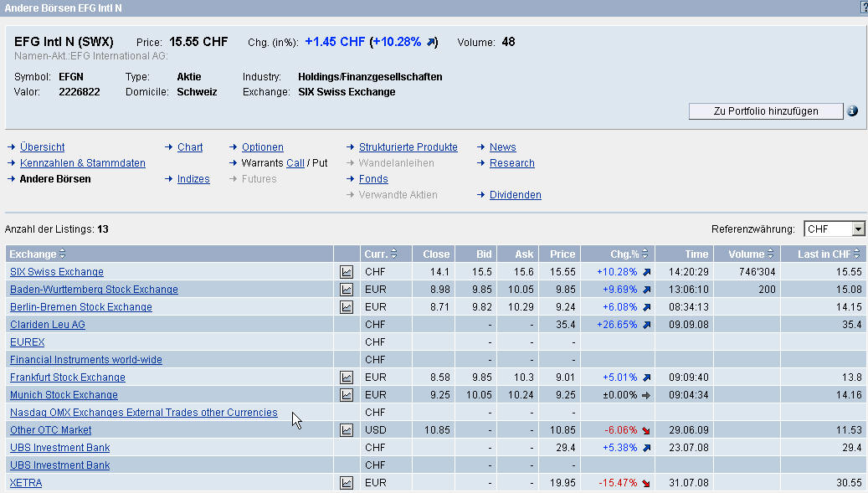The image size is (868, 493).
Task: Open the Dividenden link
Action: [x=516, y=195]
